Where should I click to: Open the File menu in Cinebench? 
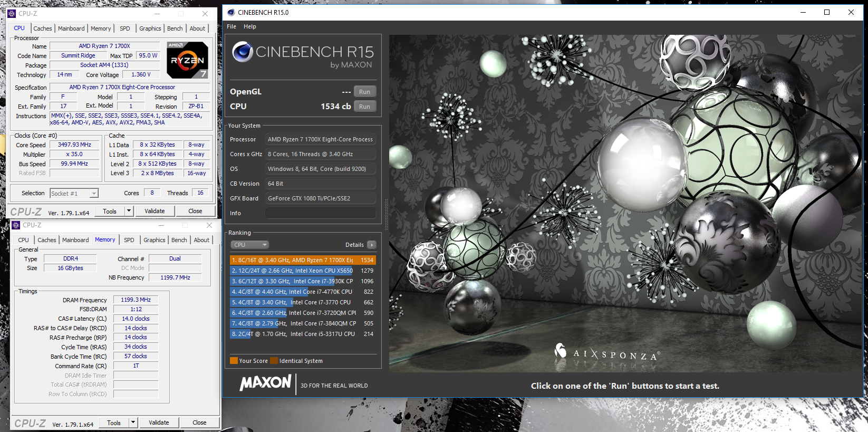pyautogui.click(x=232, y=26)
